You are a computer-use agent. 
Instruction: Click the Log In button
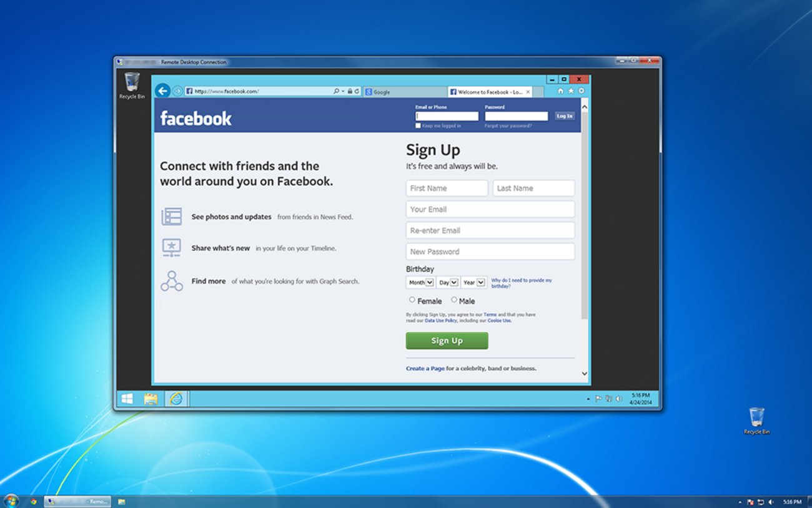coord(565,116)
